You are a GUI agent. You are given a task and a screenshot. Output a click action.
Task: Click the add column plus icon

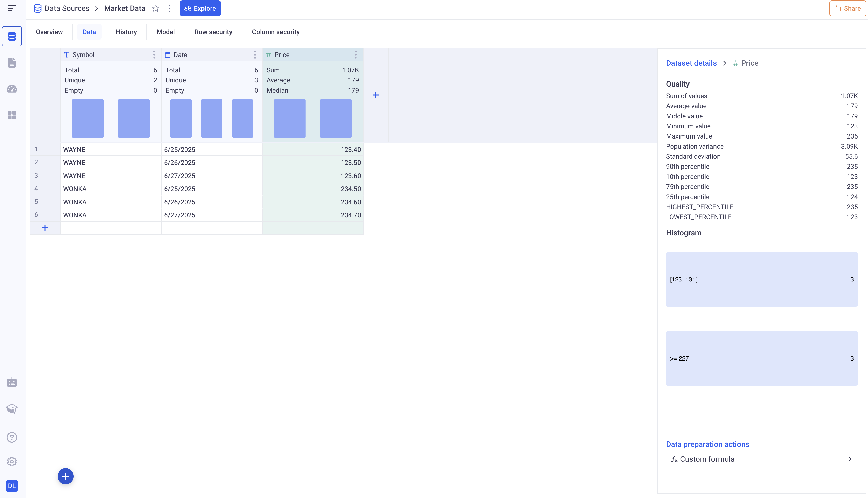point(375,95)
